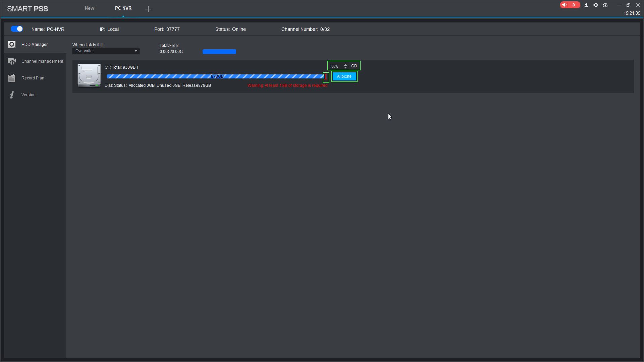Click the red disk allocation slider handle
644x362 pixels.
click(326, 77)
